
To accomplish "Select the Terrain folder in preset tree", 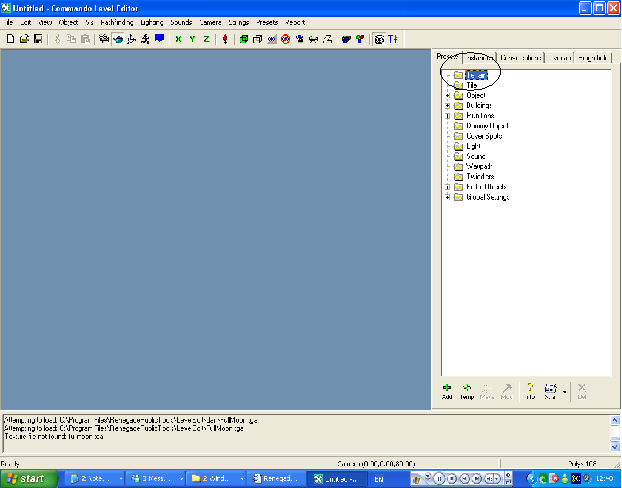I will [x=476, y=75].
